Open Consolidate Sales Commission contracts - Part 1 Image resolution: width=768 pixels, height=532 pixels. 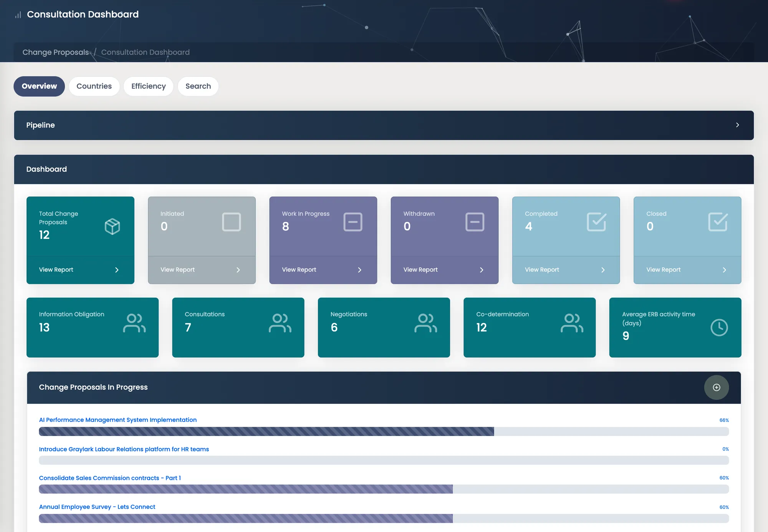110,478
